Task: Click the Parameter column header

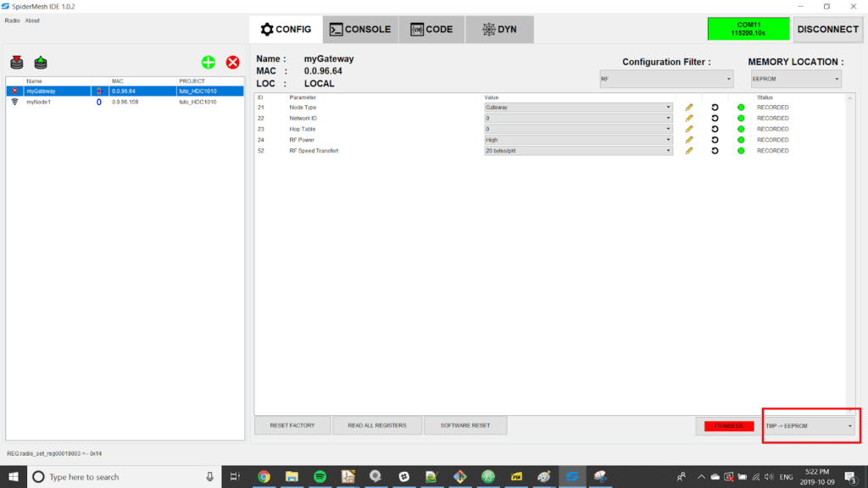Action: click(303, 97)
